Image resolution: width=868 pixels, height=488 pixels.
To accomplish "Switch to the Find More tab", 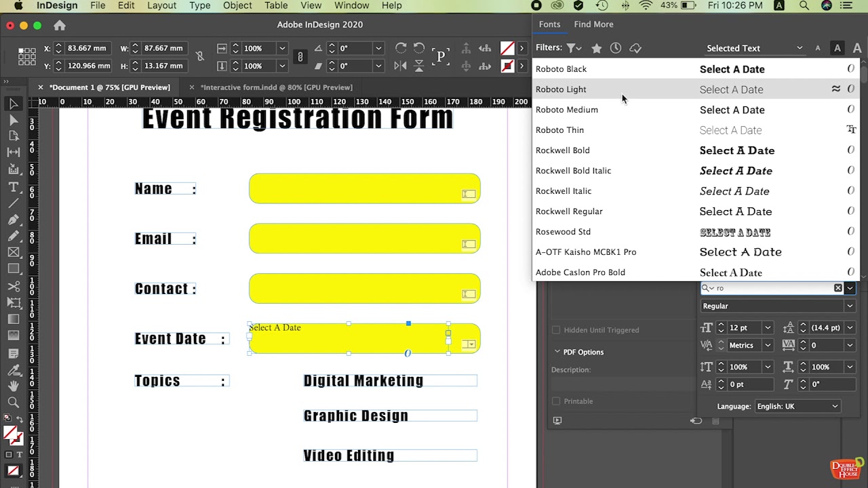I will (593, 24).
